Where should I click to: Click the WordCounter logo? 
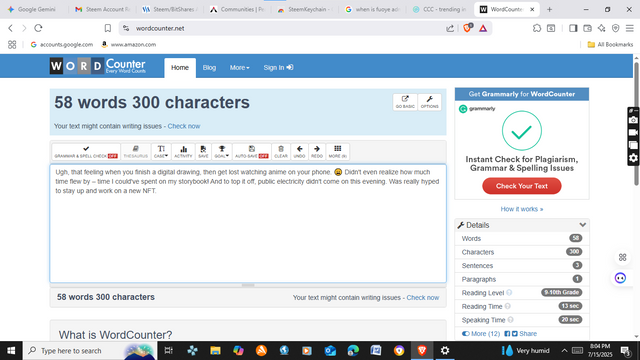tap(98, 66)
